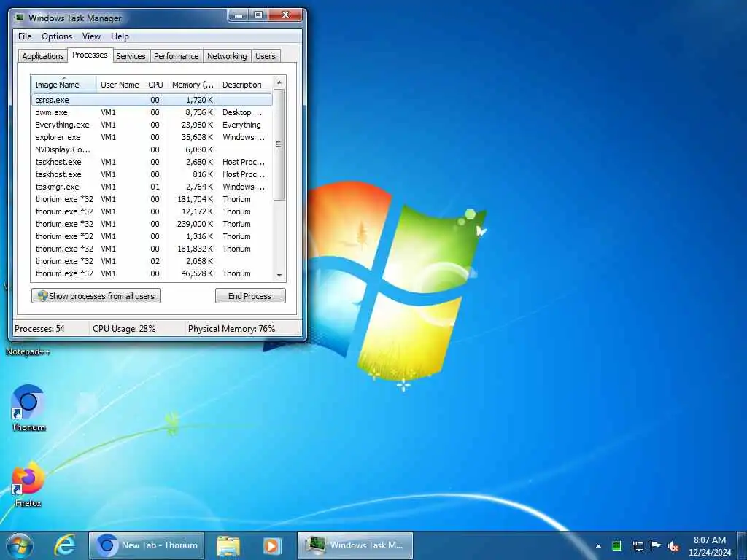The image size is (747, 560).
Task: Select thorium.exe row using 181,832 K
Action: (152, 249)
